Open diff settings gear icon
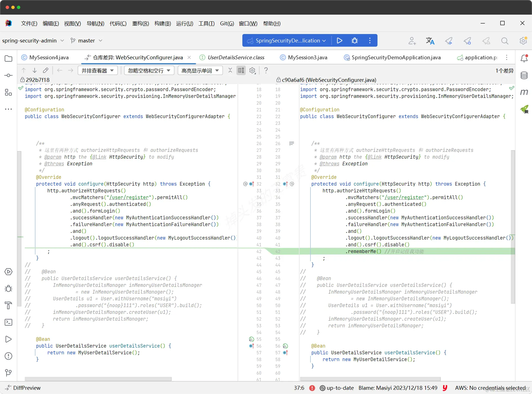The height and width of the screenshot is (394, 532). [252, 70]
